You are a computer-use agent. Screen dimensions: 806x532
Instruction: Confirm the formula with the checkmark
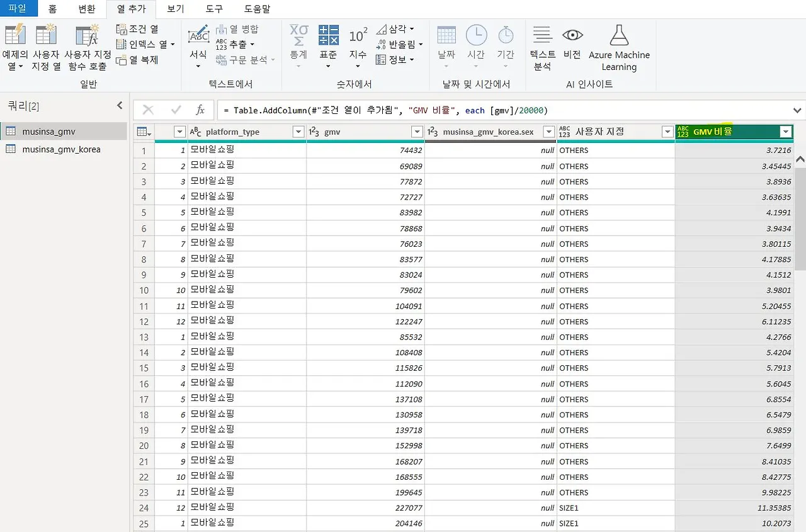click(176, 110)
